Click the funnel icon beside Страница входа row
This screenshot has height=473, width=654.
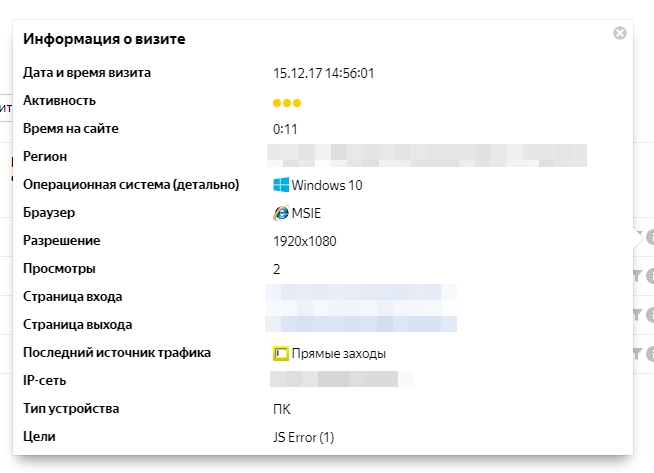pyautogui.click(x=636, y=315)
